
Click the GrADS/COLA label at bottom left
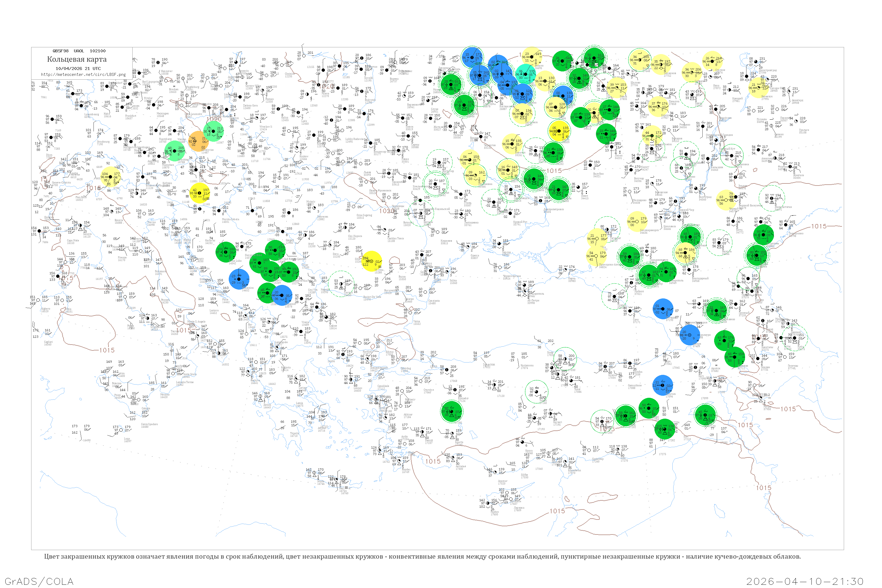pos(39,581)
